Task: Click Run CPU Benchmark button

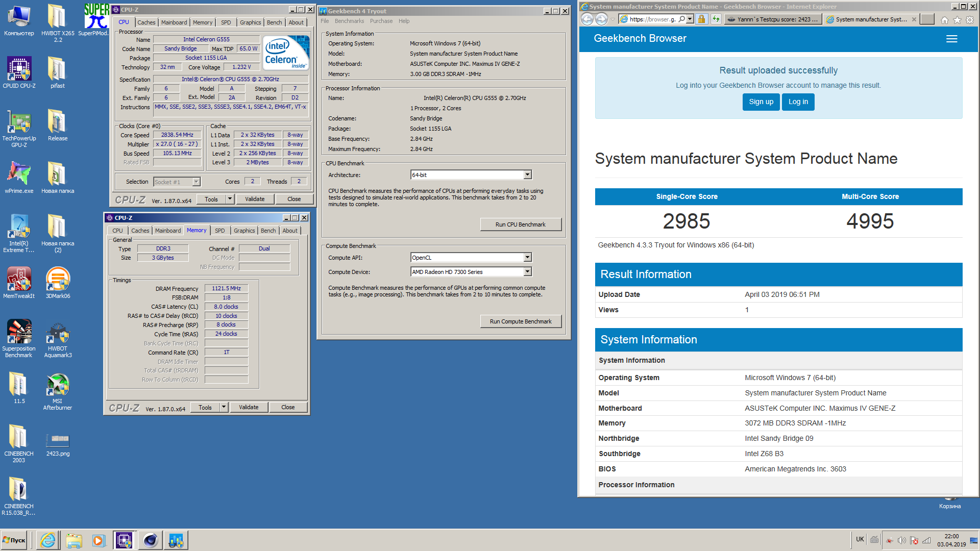Action: pyautogui.click(x=521, y=224)
